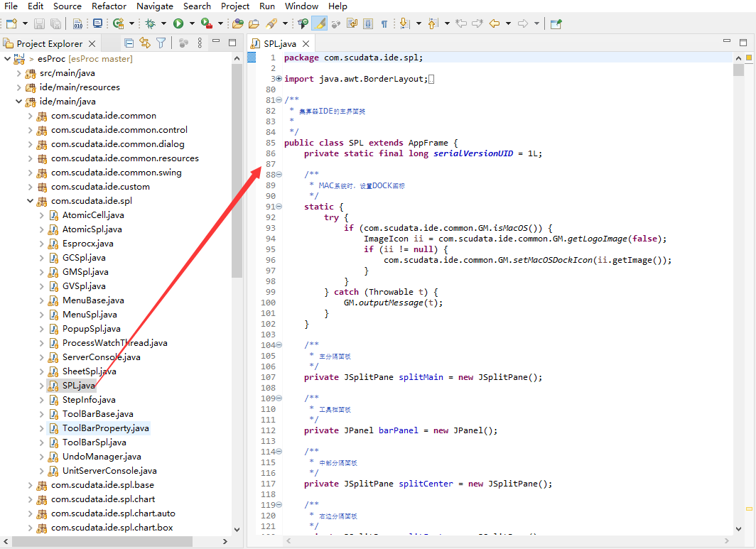Click the Next Annotation toolbar icon
756x549 pixels.
tap(404, 23)
